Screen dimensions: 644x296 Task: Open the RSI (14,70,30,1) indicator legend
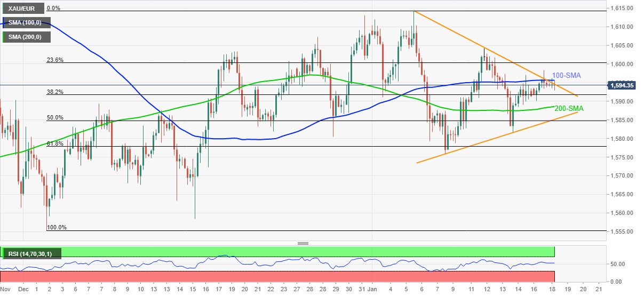pos(32,253)
